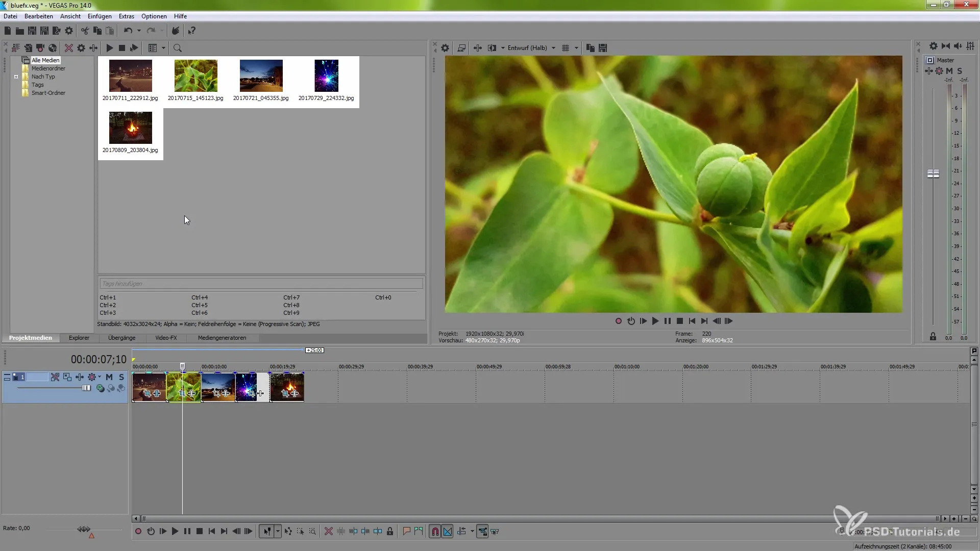The width and height of the screenshot is (980, 551).
Task: Toggle Mute on Master bus
Action: (x=949, y=71)
